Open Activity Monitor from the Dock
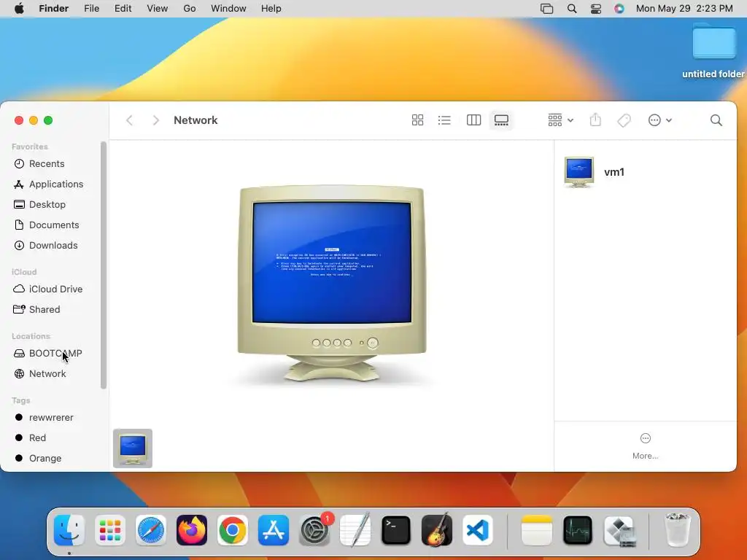The height and width of the screenshot is (560, 747). [578, 530]
